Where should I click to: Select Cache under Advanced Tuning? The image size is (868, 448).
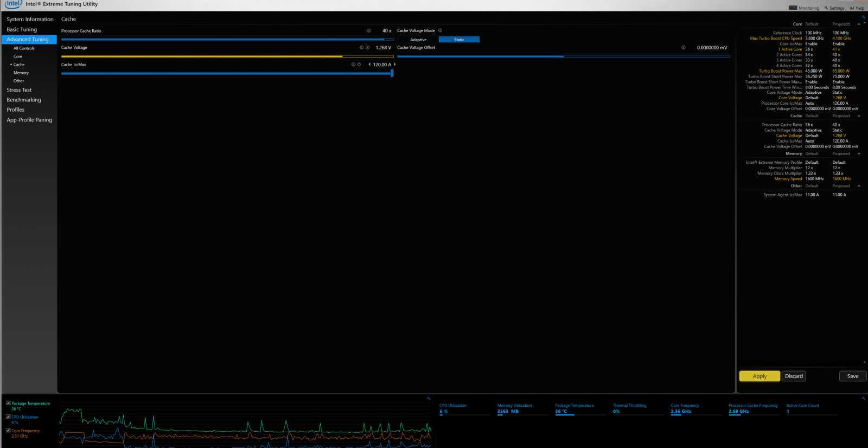pyautogui.click(x=19, y=65)
